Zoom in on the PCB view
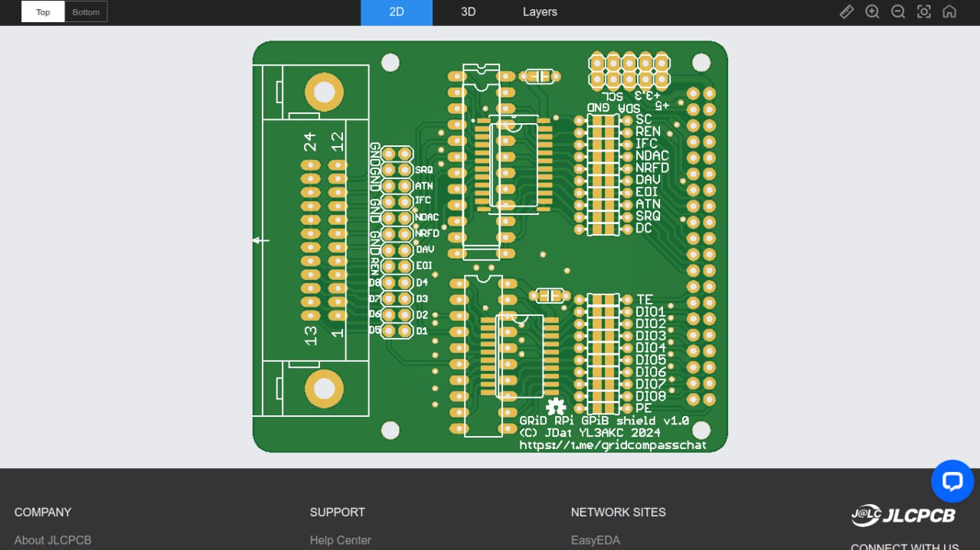 click(872, 12)
